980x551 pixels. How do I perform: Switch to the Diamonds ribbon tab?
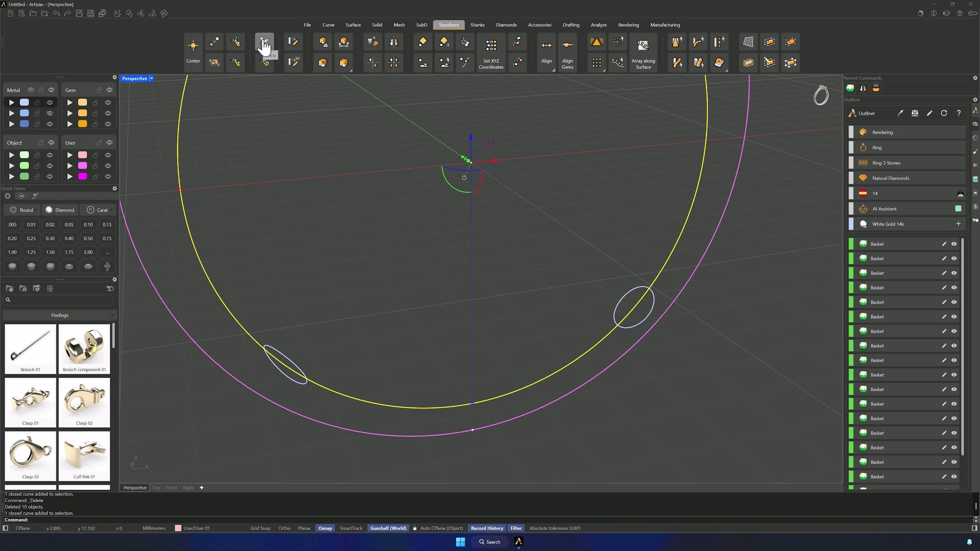(506, 25)
